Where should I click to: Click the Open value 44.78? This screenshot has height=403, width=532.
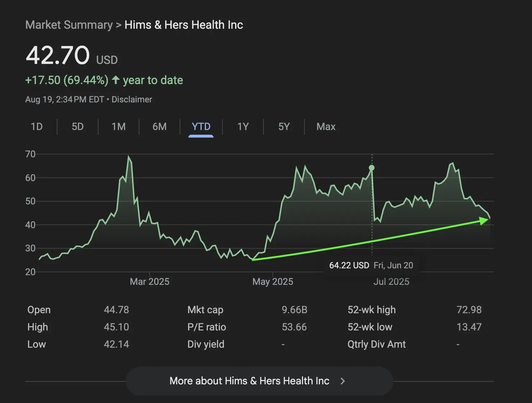pos(116,310)
